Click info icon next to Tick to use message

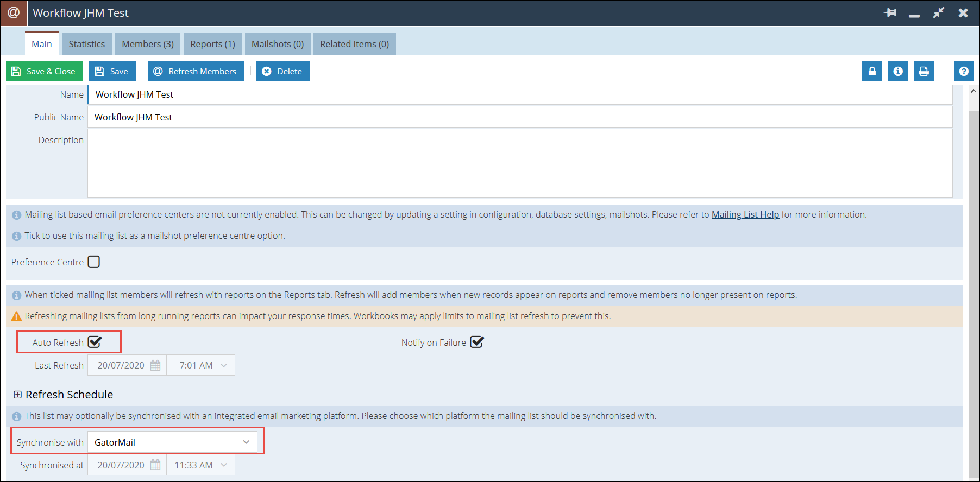[x=17, y=236]
